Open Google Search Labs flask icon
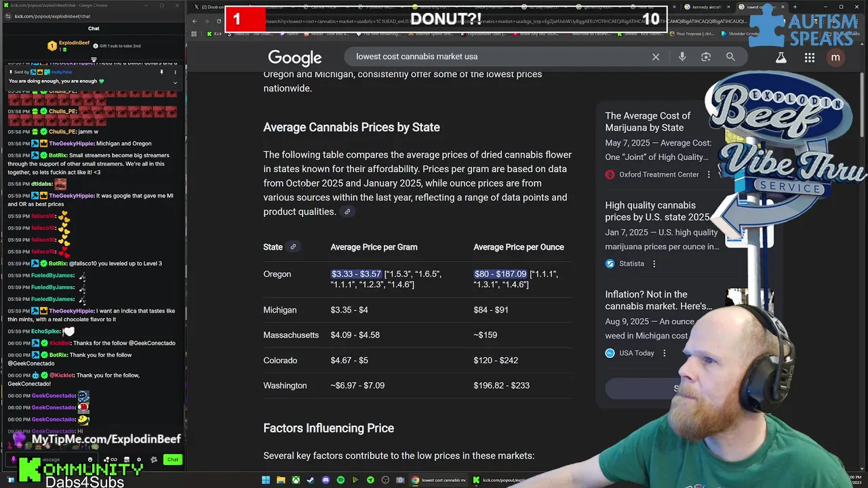The image size is (868, 488). (x=781, y=58)
